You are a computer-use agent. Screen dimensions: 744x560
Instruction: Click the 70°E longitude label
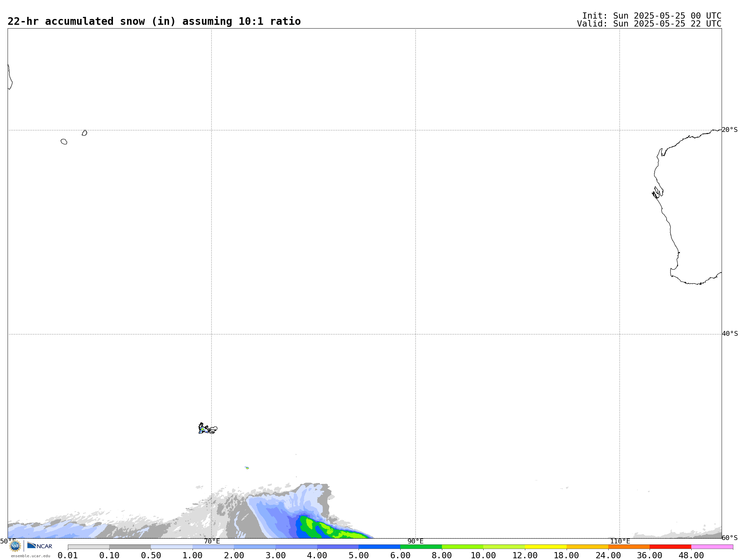[x=212, y=541]
